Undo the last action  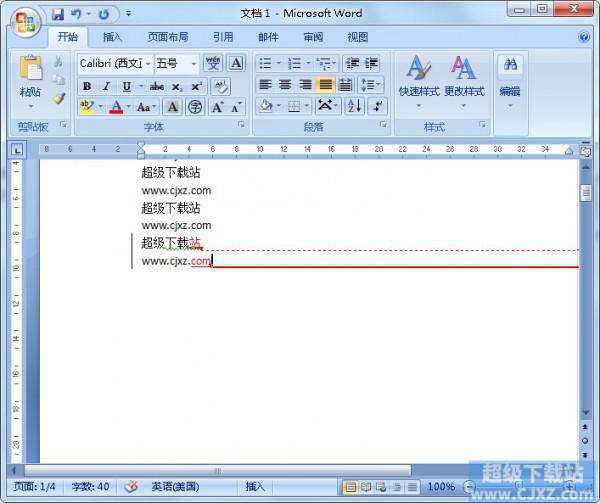77,15
